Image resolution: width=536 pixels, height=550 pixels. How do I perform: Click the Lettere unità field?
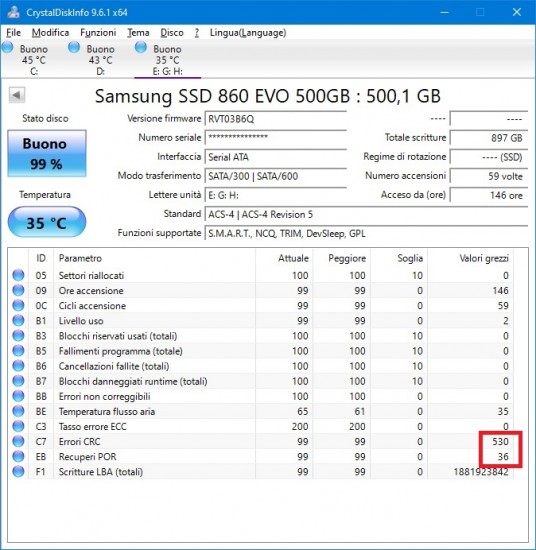click(276, 195)
